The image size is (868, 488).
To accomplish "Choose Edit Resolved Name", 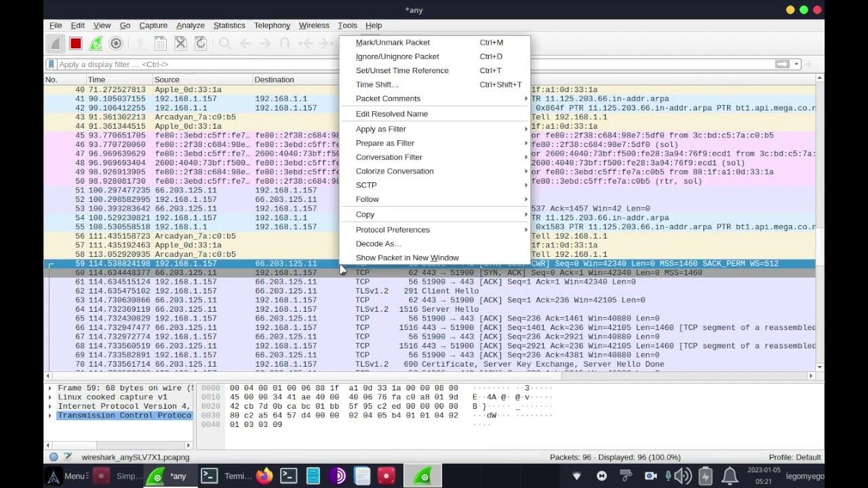I will 435,114.
